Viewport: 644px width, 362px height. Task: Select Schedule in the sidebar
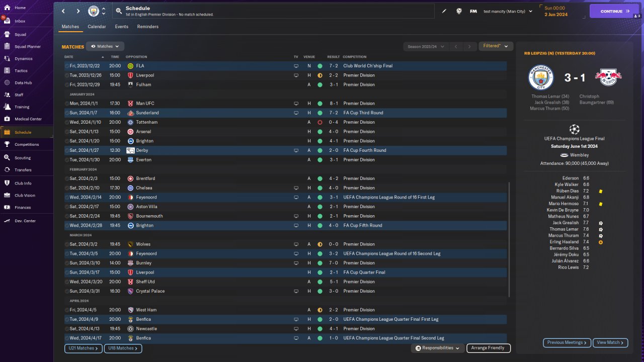coord(27,132)
